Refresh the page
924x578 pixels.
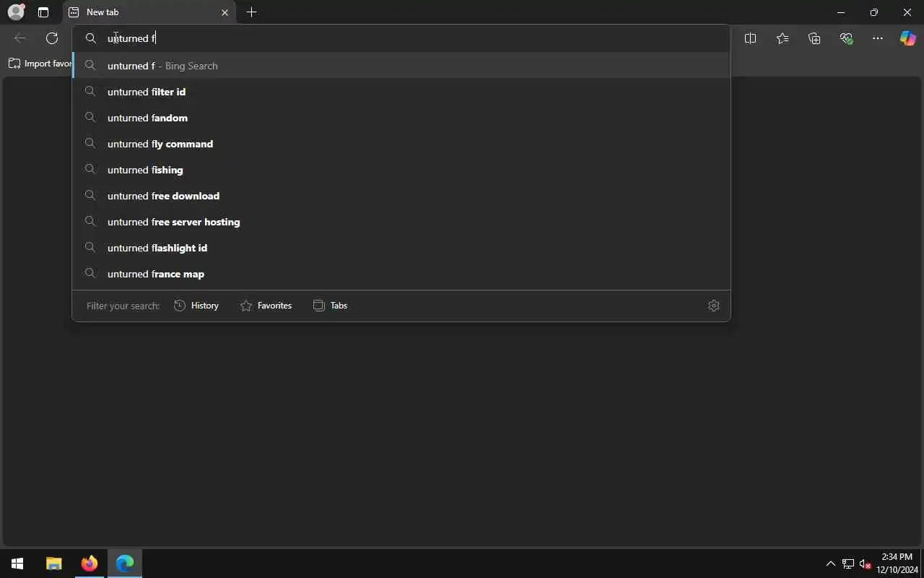tap(52, 38)
